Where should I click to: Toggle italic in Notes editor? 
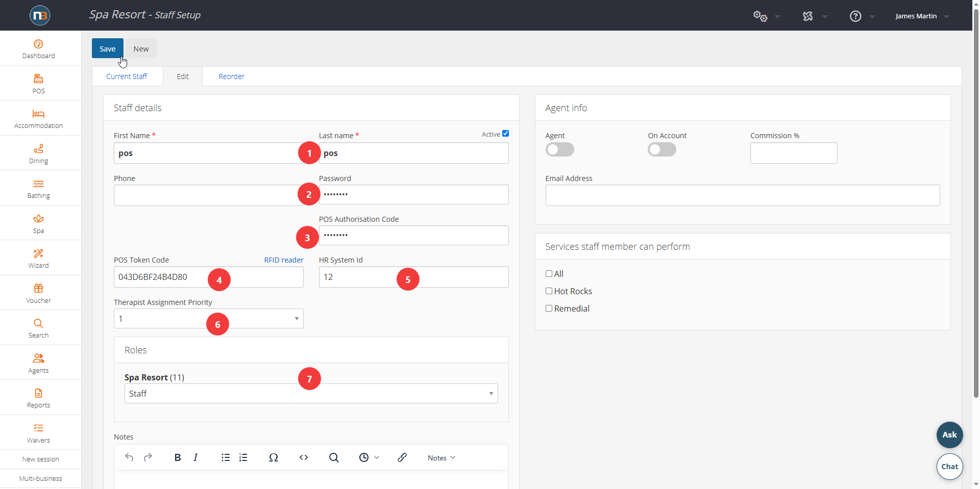point(195,457)
